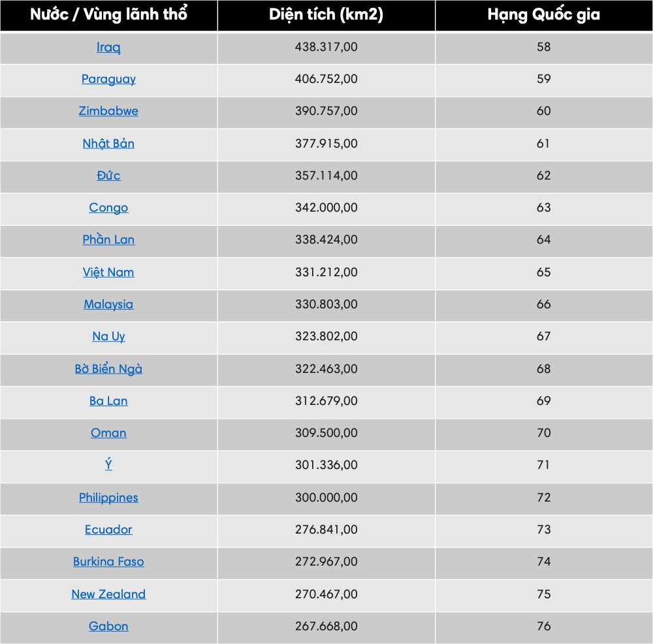
Task: Open the Nhật Bản link
Action: 108,143
